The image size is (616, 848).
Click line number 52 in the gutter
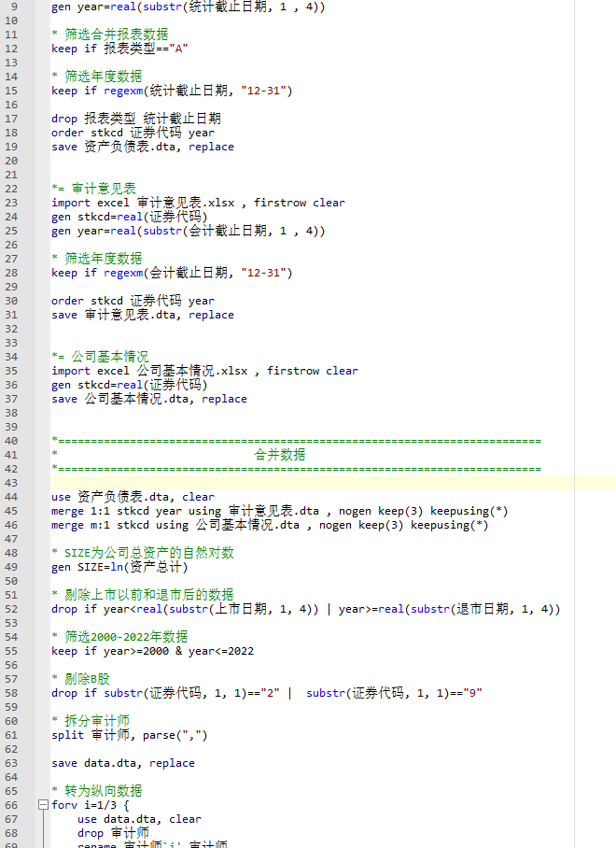(12, 609)
